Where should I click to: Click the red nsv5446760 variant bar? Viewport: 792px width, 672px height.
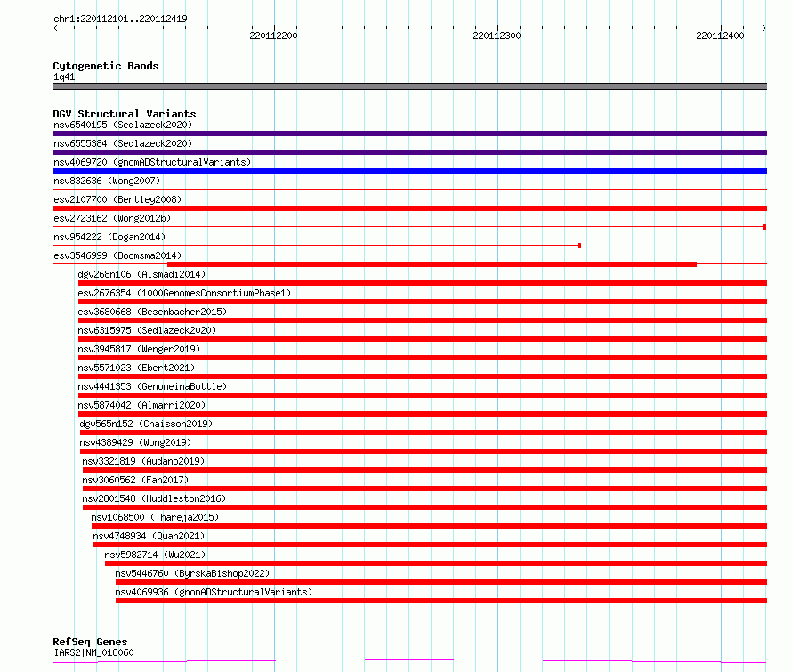[441, 582]
